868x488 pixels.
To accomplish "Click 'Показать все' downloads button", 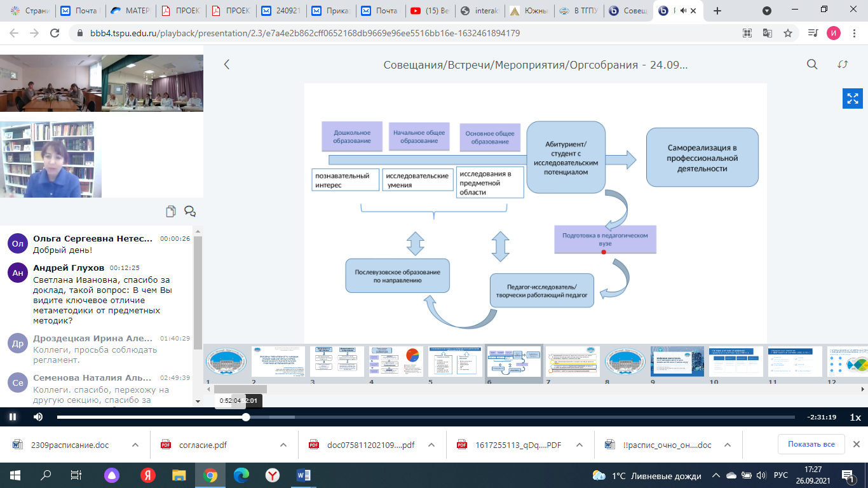I will pyautogui.click(x=811, y=444).
